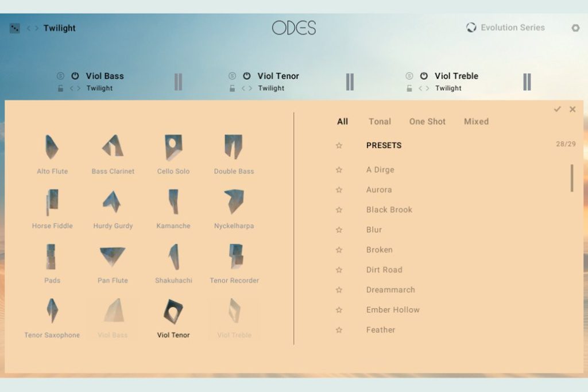Click the dice icon to randomize
Screen dimensions: 588x392
tap(14, 28)
